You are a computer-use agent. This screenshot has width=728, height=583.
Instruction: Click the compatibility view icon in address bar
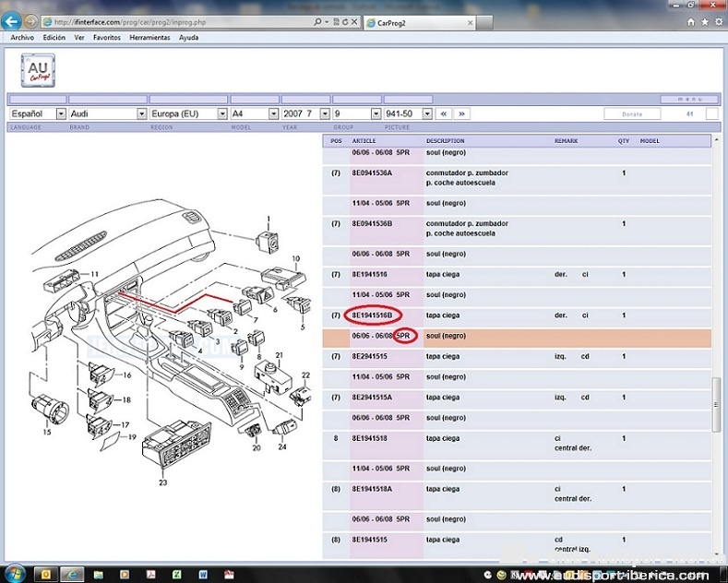pos(336,22)
